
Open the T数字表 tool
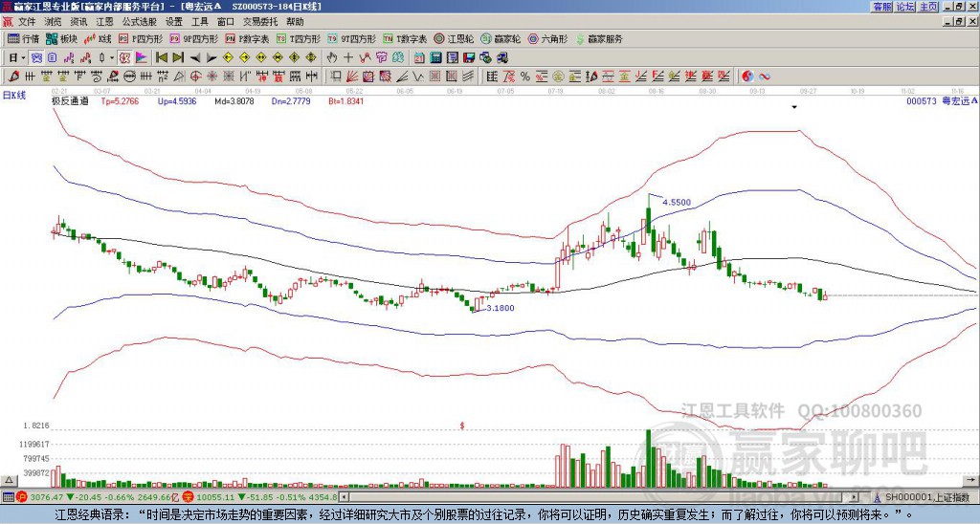point(405,38)
